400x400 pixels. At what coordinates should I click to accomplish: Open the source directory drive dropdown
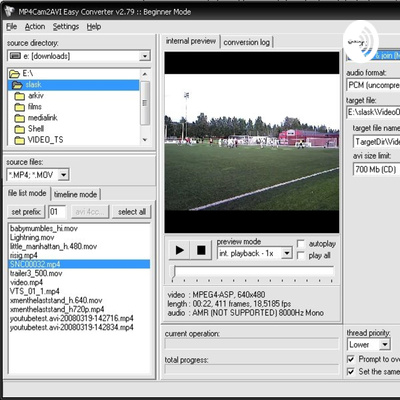pos(145,56)
